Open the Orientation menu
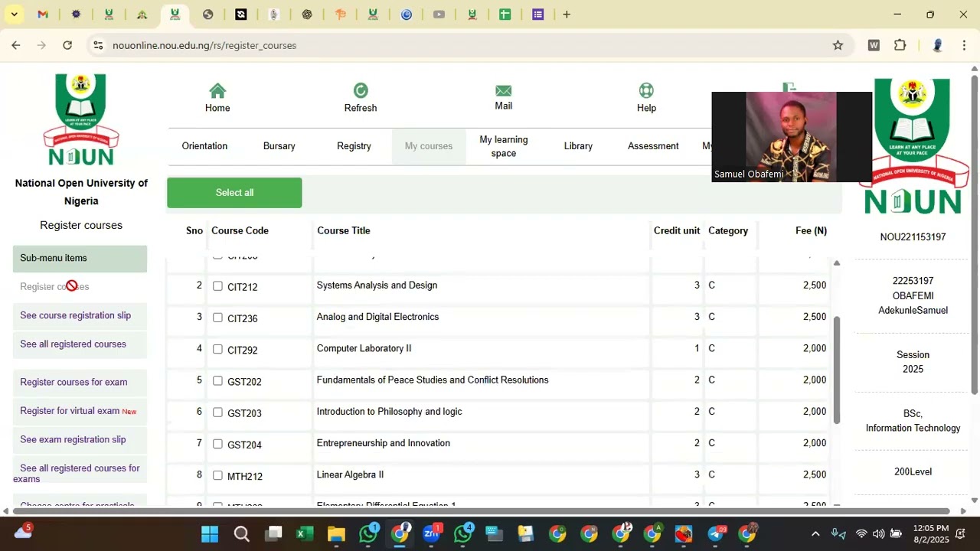The height and width of the screenshot is (551, 980). 204,146
